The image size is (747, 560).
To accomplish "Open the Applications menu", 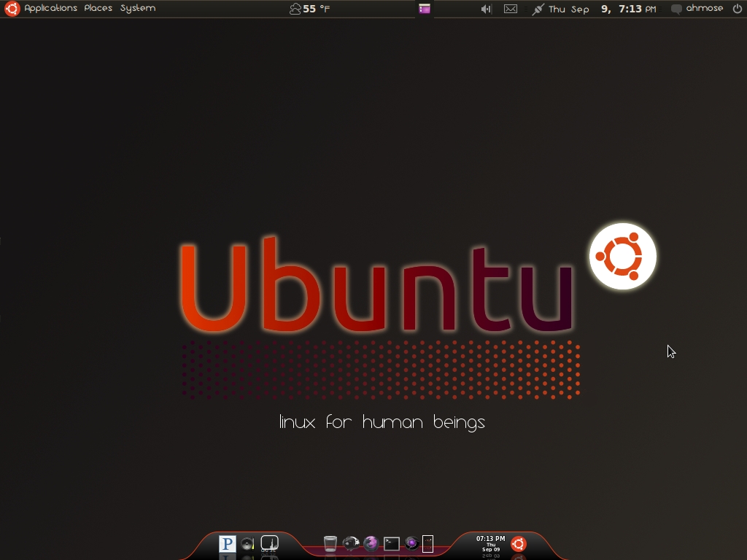I will coord(50,9).
